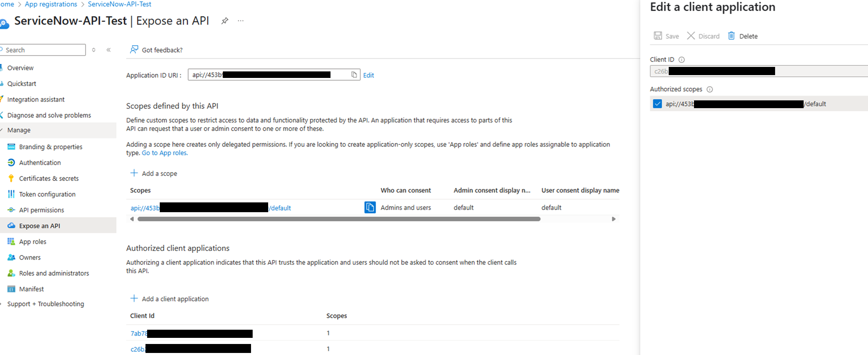
Task: Click the API permissions icon
Action: 11,210
